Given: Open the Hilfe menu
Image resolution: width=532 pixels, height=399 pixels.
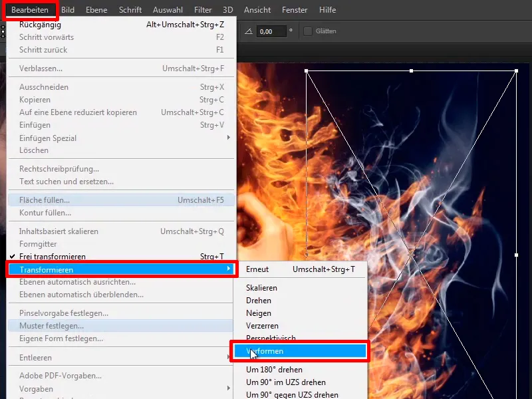Looking at the screenshot, I should [327, 10].
